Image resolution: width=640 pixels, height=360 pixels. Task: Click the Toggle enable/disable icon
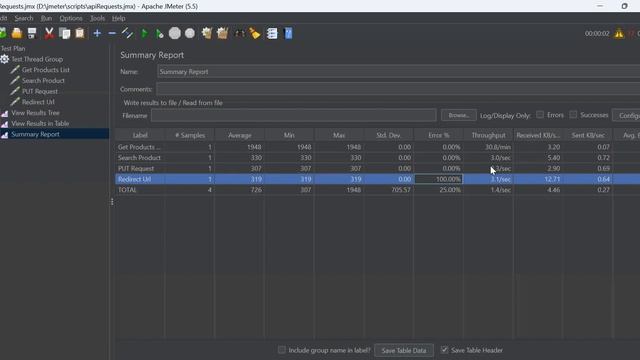pos(127,33)
